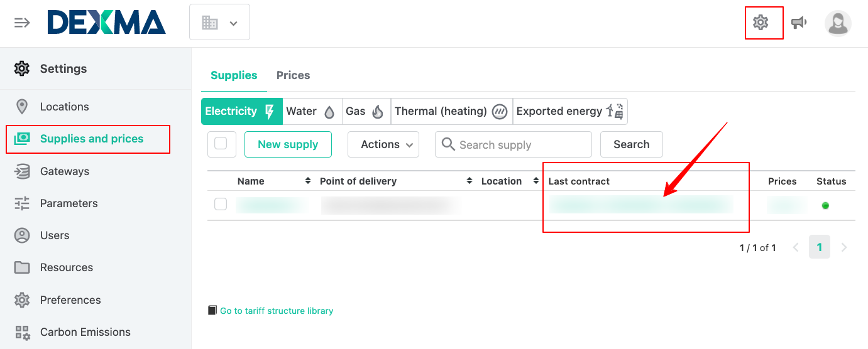Check the first supply row checkbox
This screenshot has width=868, height=349.
point(221,204)
